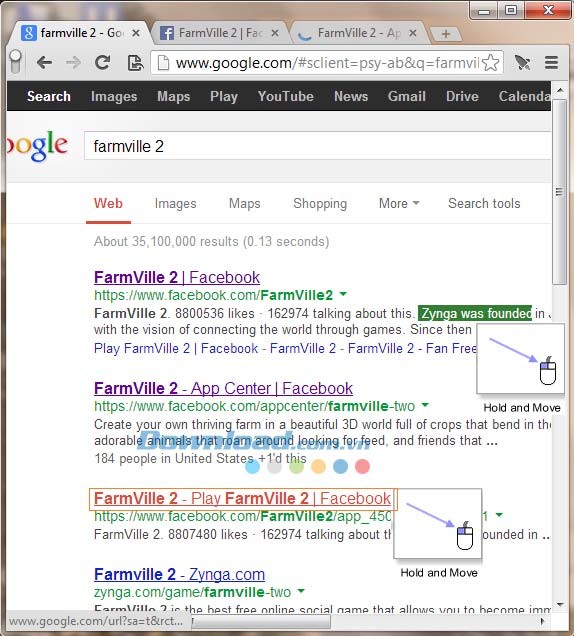Image resolution: width=574 pixels, height=636 pixels.
Task: Select the Web results tab
Action: tap(108, 204)
